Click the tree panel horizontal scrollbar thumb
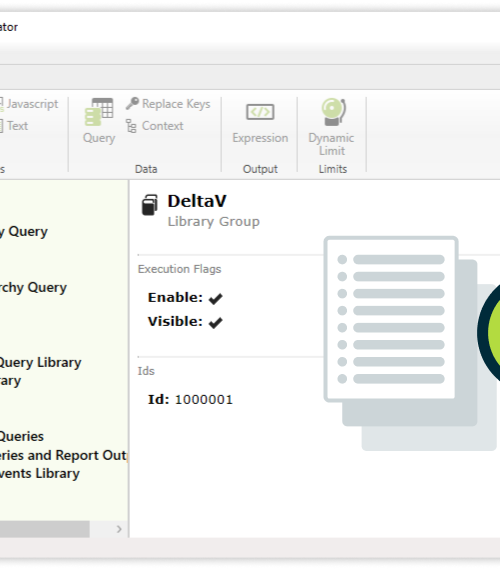 (45, 529)
